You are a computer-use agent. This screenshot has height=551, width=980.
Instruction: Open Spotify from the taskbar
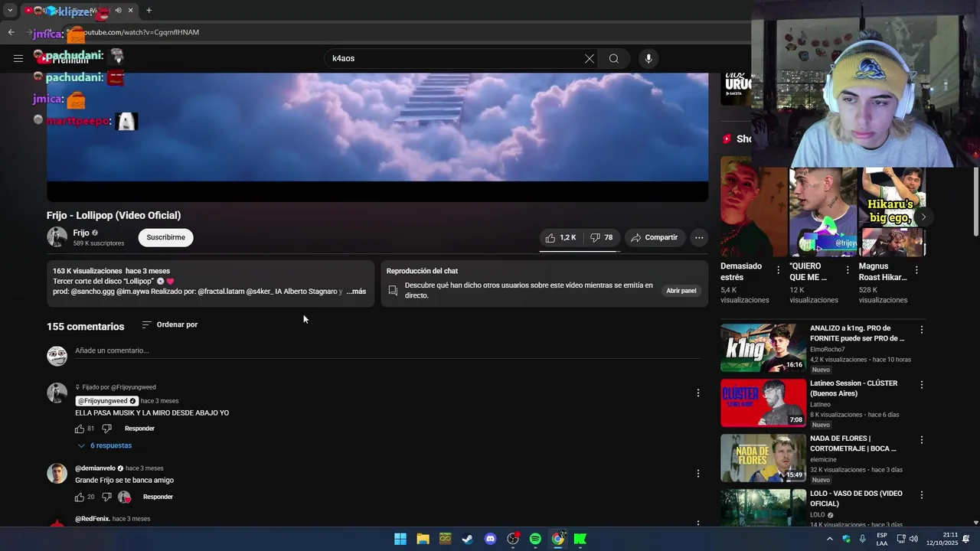(x=535, y=539)
